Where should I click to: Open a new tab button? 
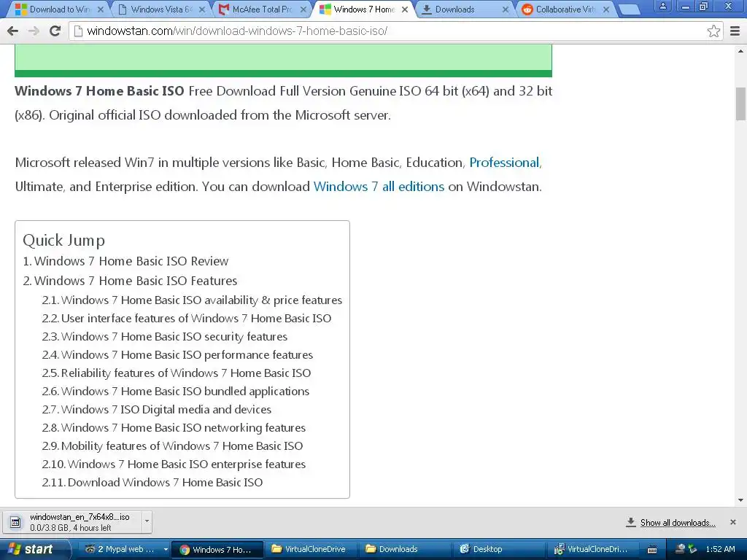(x=629, y=9)
